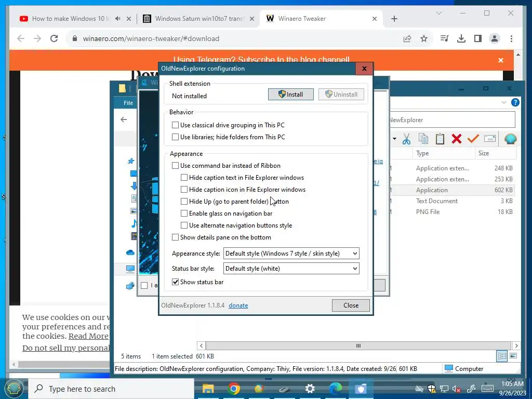Click the Close button in OldNewExplorer dialog
This screenshot has height=399, width=532.
point(351,305)
